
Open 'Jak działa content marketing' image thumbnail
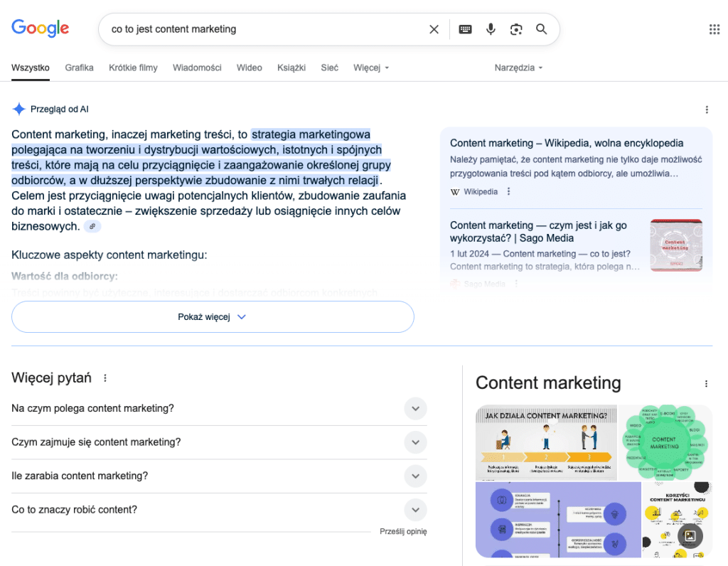pos(546,442)
